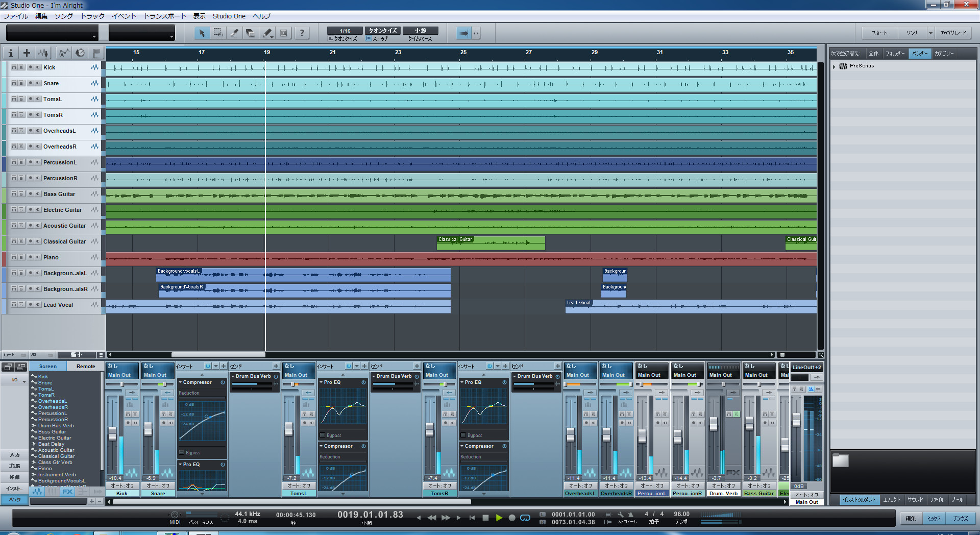Solo the Snare track in arrangement
The image size is (980, 535).
(x=21, y=83)
